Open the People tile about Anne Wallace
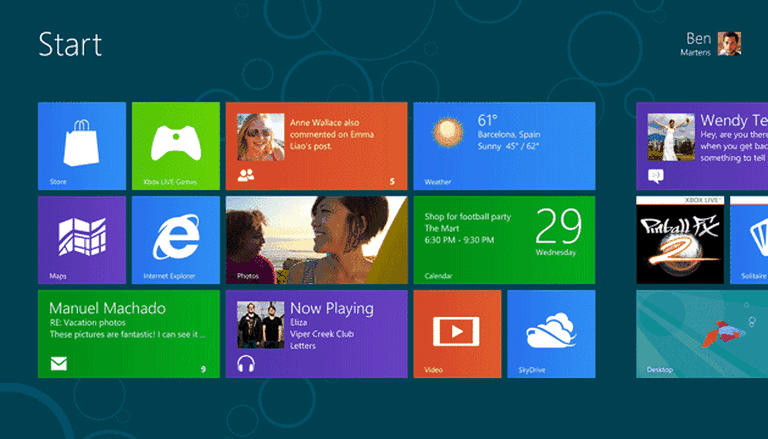 click(316, 146)
